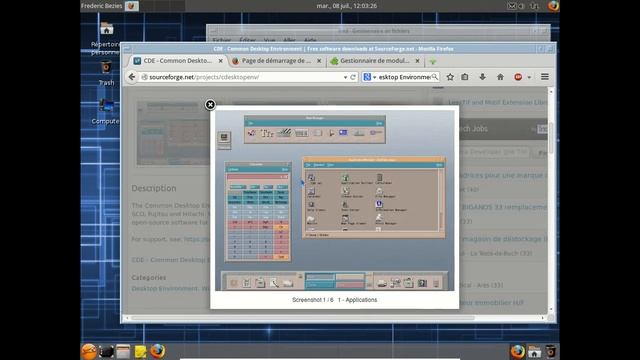Show the bookmarks list icon
This screenshot has height=360, width=640.
[465, 77]
